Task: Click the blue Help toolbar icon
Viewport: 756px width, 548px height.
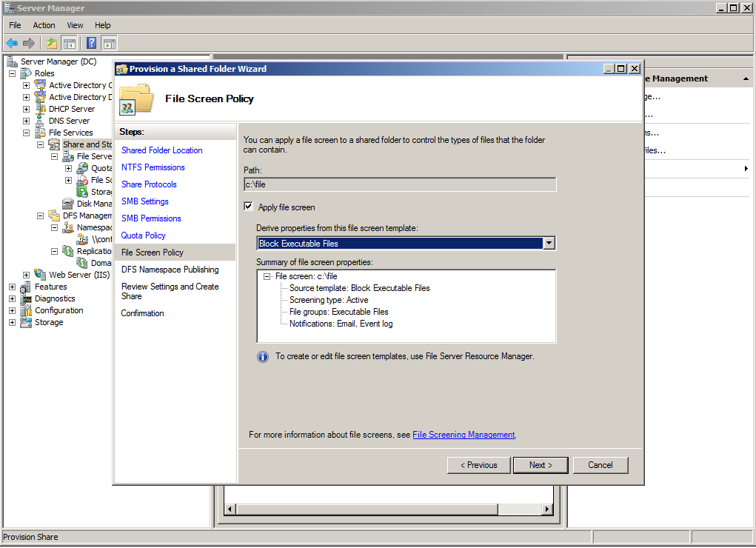Action: coord(91,44)
